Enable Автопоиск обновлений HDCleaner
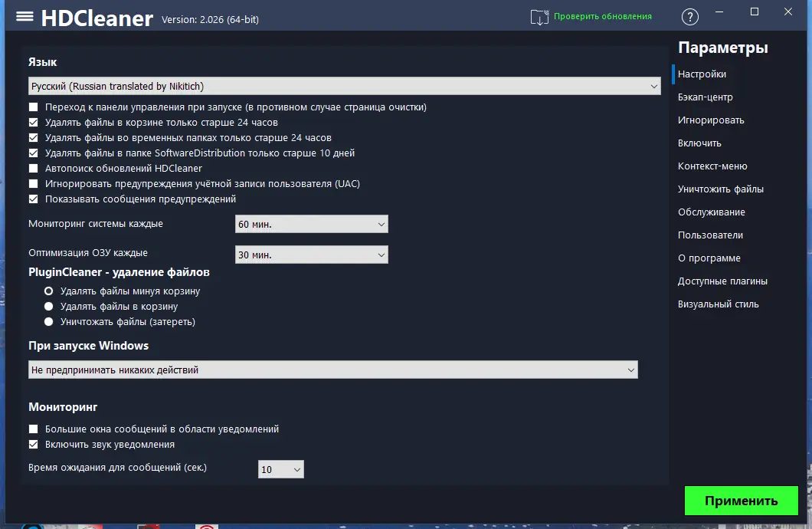Screen dimensions: 812x529 (34, 169)
